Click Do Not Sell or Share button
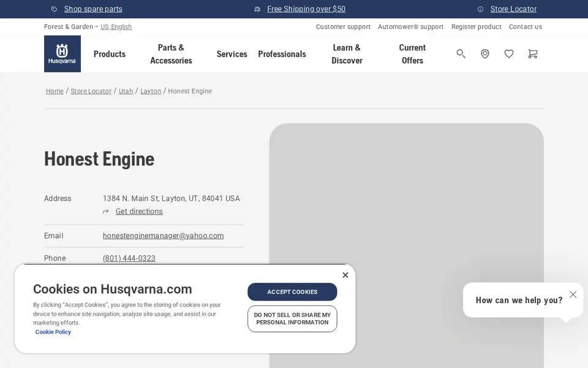The width and height of the screenshot is (588, 368). [292, 319]
